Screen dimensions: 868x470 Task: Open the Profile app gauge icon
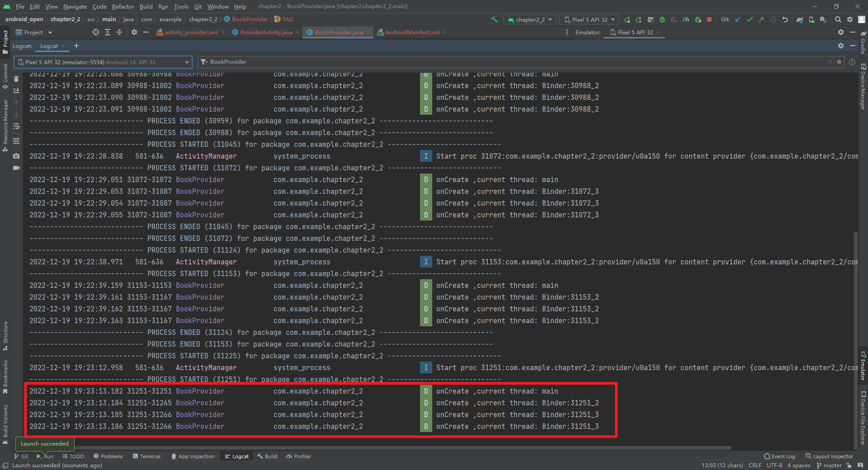[686, 19]
